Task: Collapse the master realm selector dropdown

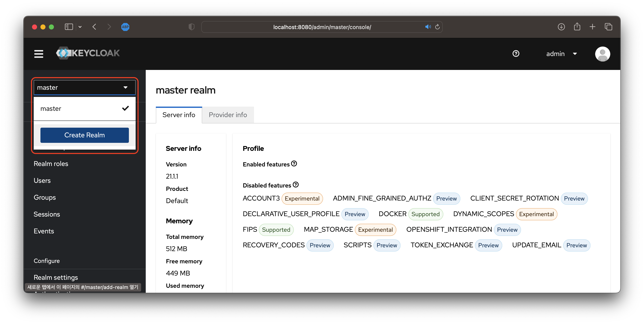Action: 84,87
